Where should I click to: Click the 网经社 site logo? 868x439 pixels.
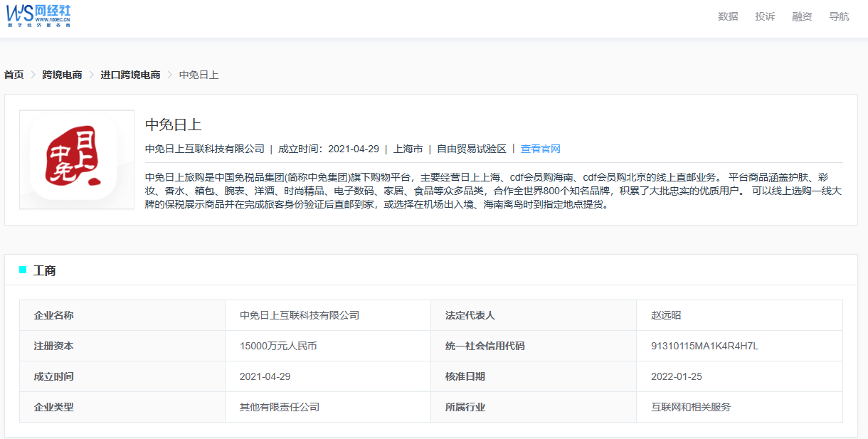[38, 15]
